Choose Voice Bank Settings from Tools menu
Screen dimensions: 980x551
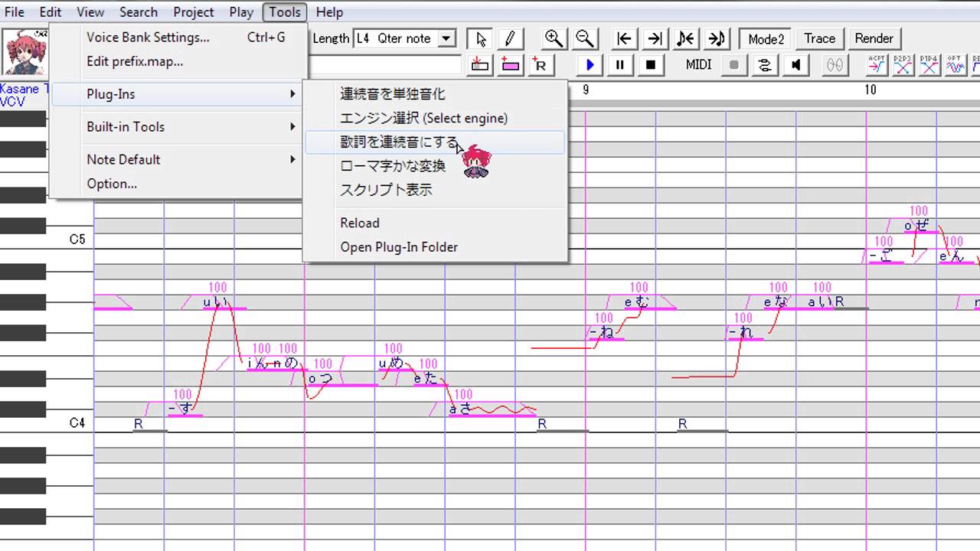[x=178, y=37]
